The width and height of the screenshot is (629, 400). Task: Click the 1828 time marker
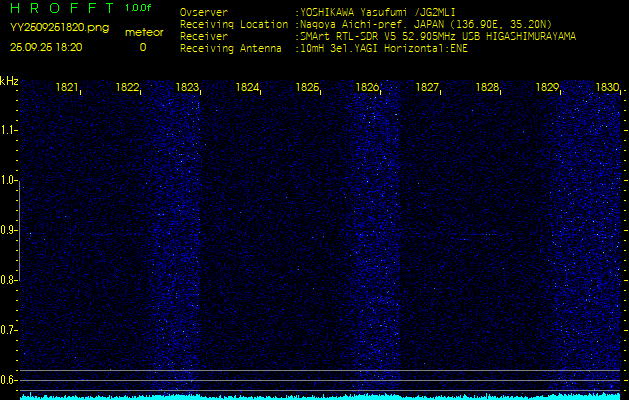(x=487, y=87)
